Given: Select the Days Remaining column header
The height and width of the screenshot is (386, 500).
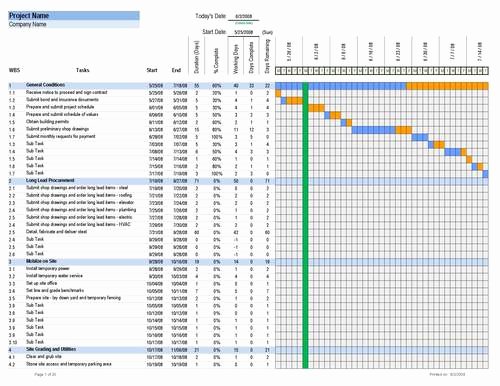Looking at the screenshot, I should click(x=267, y=56).
